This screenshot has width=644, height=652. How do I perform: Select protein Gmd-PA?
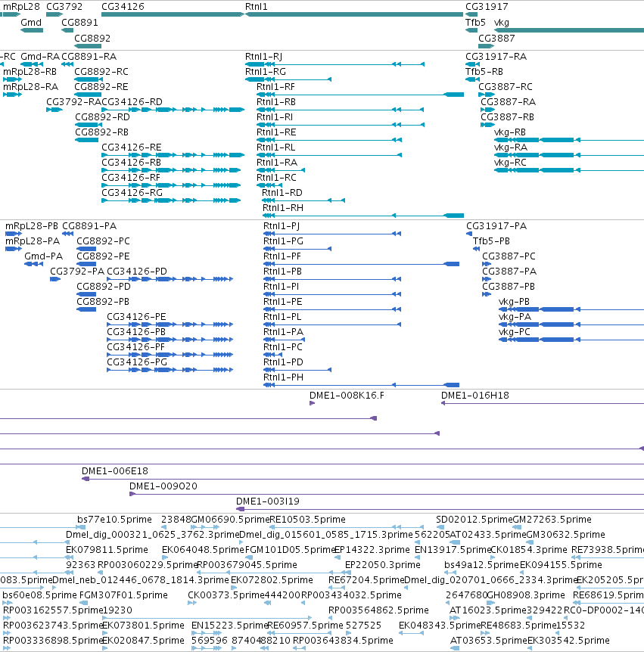tap(43, 256)
